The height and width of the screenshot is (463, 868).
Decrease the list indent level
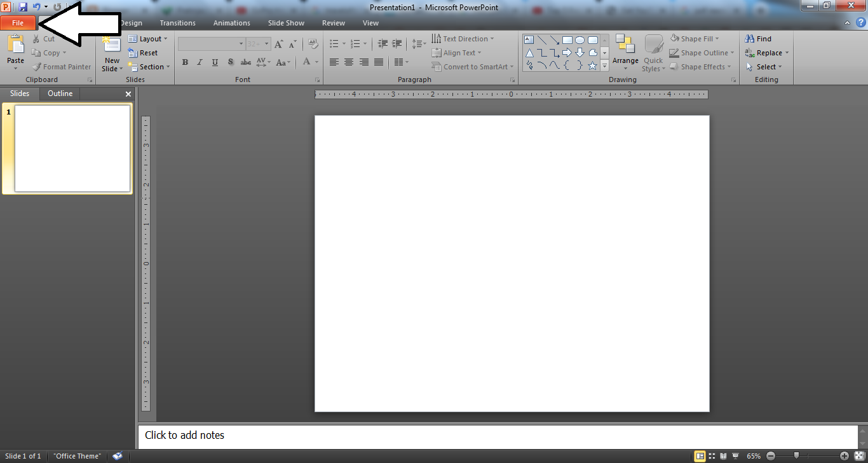point(383,44)
